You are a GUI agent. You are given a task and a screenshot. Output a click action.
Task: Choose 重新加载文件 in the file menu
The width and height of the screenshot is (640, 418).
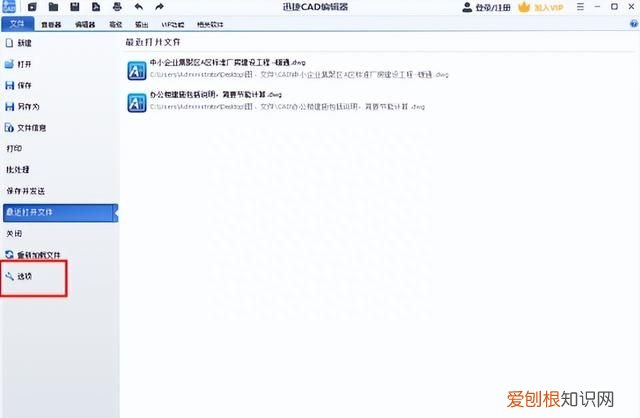33,255
